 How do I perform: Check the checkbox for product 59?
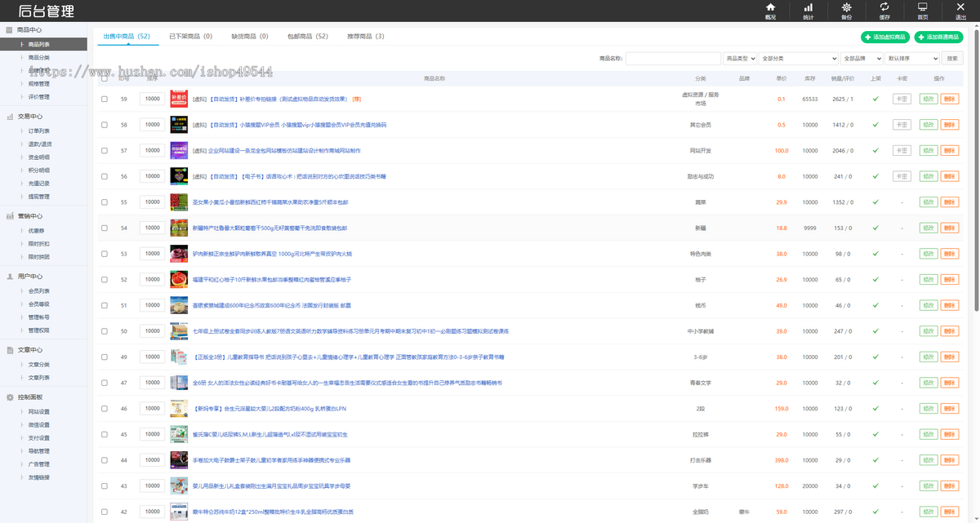(105, 100)
